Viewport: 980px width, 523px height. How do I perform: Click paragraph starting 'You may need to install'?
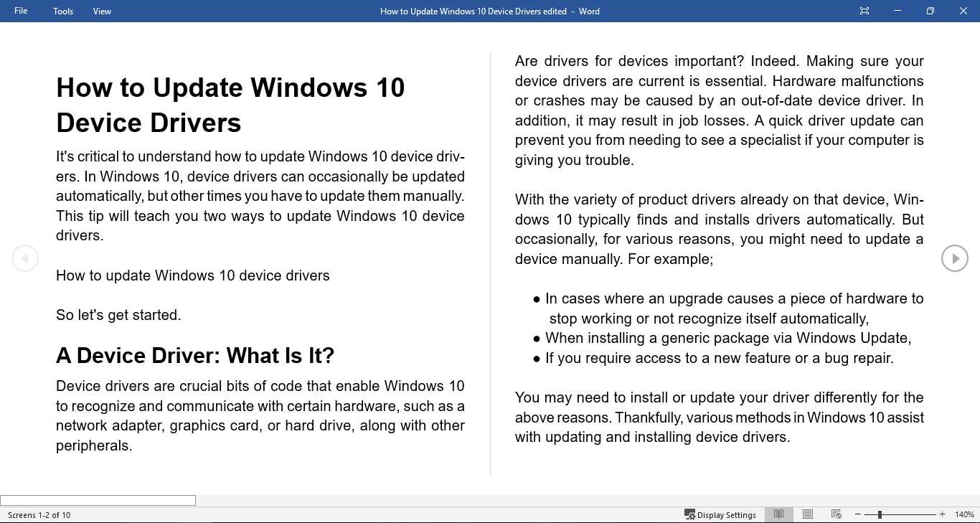[720, 418]
